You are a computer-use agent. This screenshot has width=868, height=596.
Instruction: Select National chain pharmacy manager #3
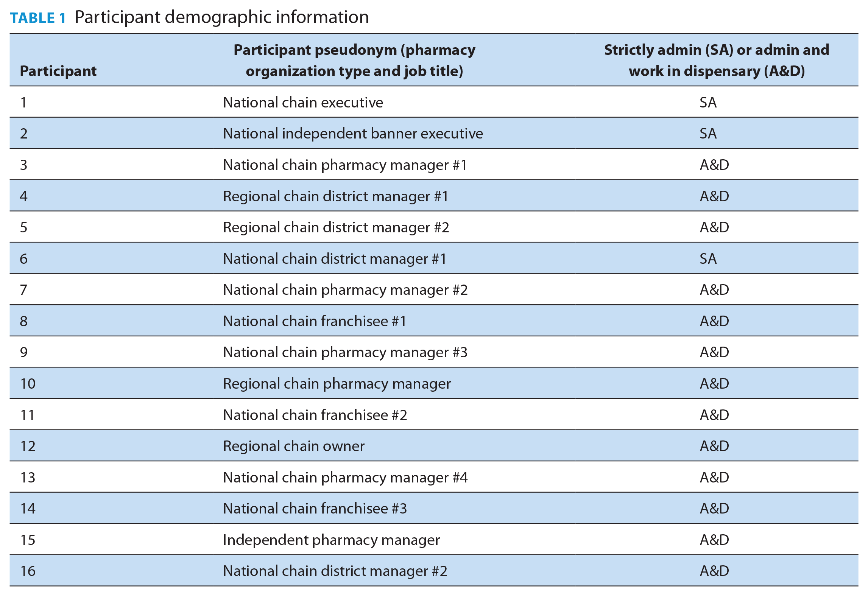pyautogui.click(x=345, y=352)
